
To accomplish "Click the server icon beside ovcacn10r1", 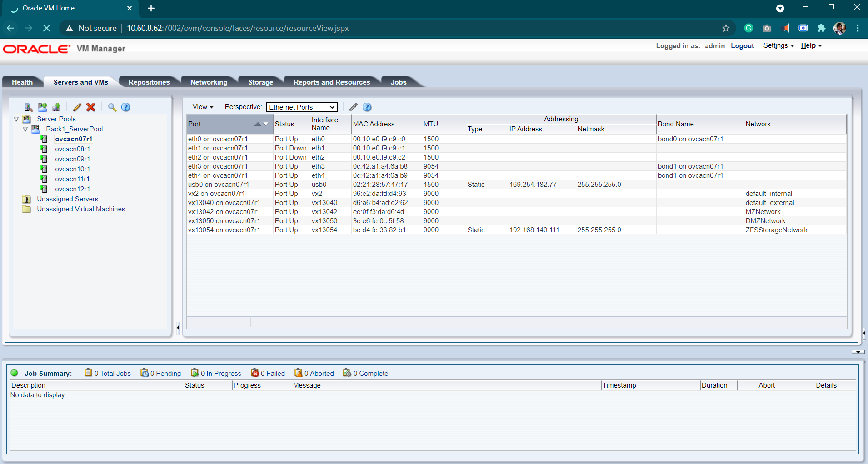I will click(44, 169).
